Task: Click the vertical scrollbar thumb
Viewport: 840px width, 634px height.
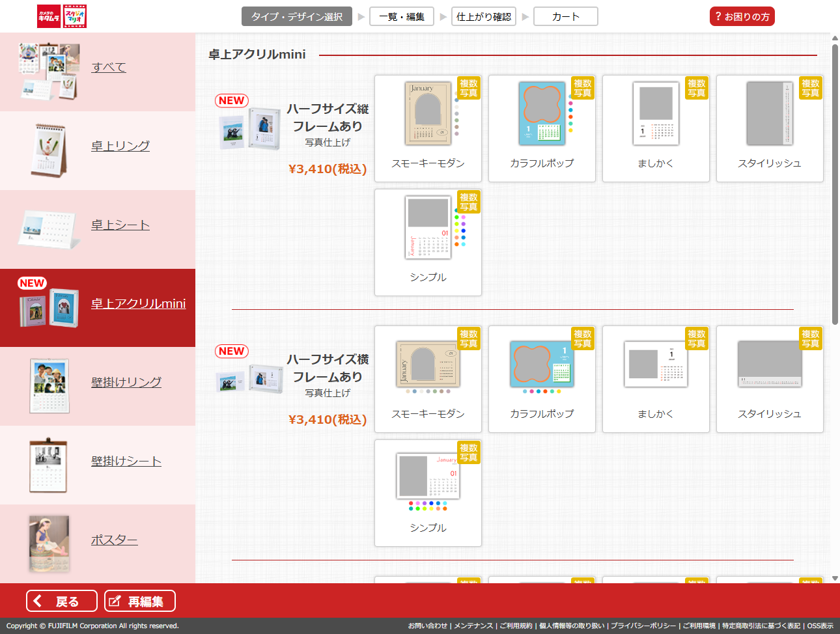Action: (x=835, y=185)
